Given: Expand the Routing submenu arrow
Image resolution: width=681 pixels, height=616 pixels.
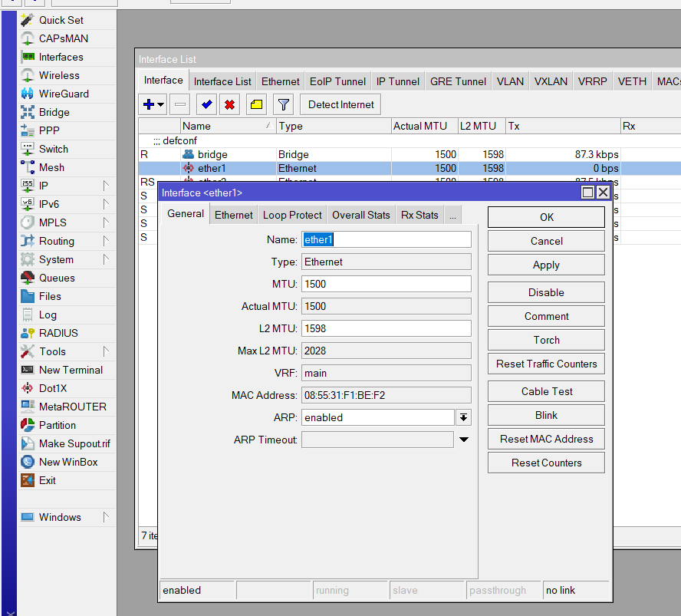Looking at the screenshot, I should (x=106, y=241).
